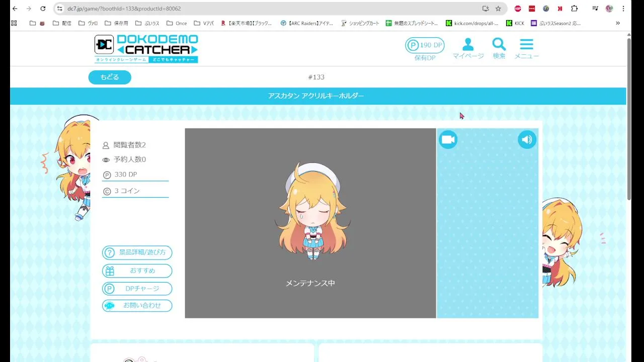This screenshot has height=362, width=644.
Task: Open the 楽天市場 bookmark
Action: coord(246,23)
